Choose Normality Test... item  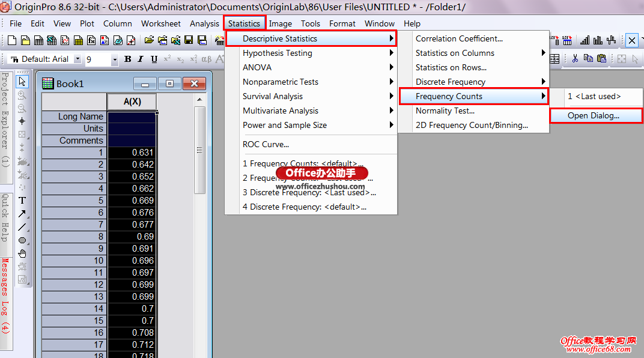474,111
